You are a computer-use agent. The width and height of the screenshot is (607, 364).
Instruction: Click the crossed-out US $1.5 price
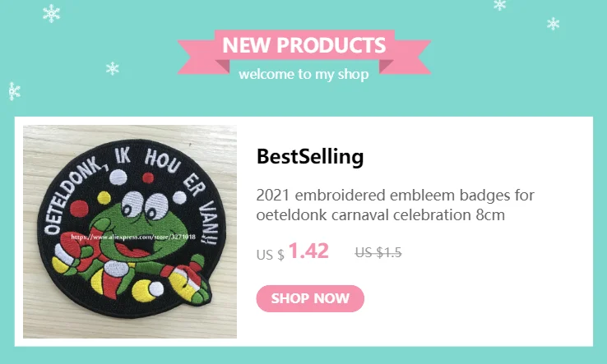[378, 252]
